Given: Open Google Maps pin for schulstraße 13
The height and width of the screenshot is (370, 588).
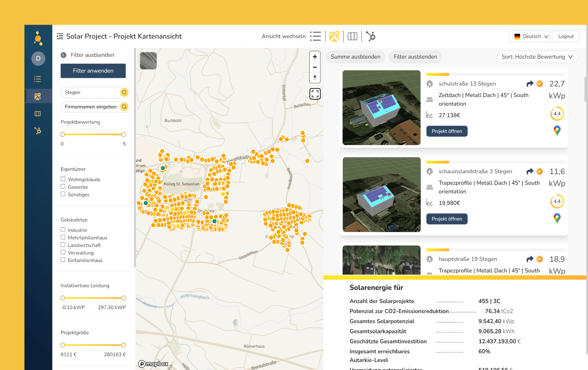Looking at the screenshot, I should click(557, 130).
